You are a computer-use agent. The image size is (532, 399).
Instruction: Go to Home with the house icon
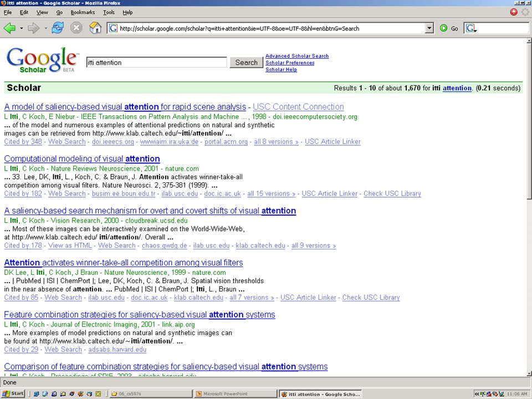tap(95, 28)
